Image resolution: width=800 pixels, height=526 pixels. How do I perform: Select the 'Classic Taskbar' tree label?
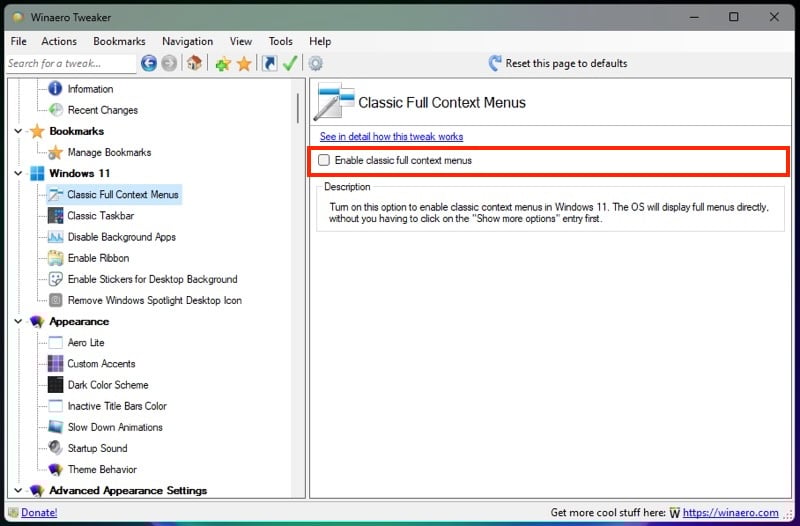point(101,215)
